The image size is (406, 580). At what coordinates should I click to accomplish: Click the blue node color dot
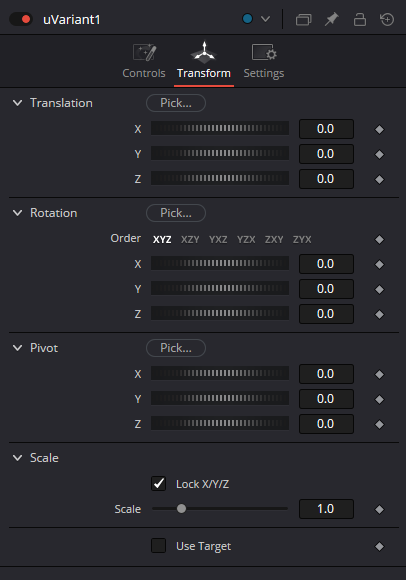pos(247,18)
